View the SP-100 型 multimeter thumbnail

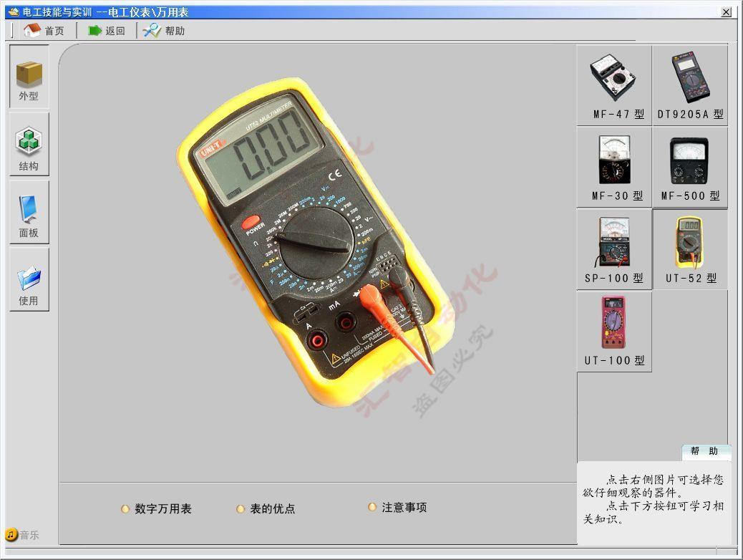coord(614,242)
